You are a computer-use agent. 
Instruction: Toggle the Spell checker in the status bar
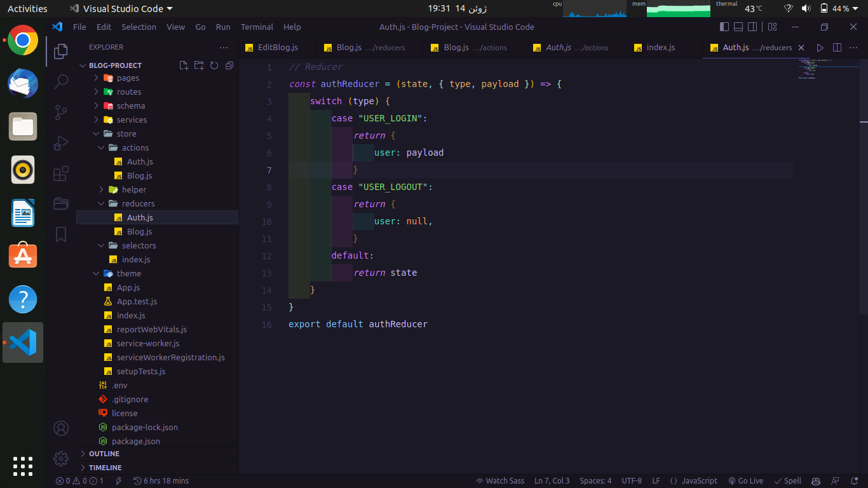(787, 481)
